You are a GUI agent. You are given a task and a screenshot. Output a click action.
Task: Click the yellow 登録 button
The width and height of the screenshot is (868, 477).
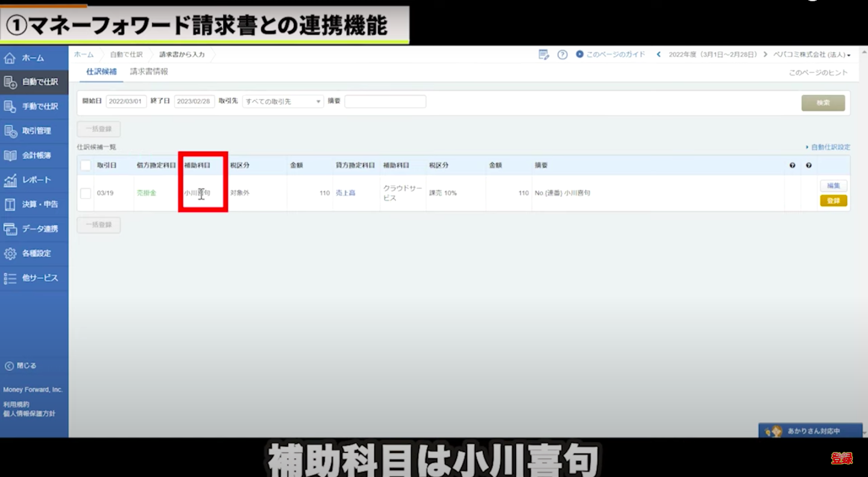coord(833,201)
